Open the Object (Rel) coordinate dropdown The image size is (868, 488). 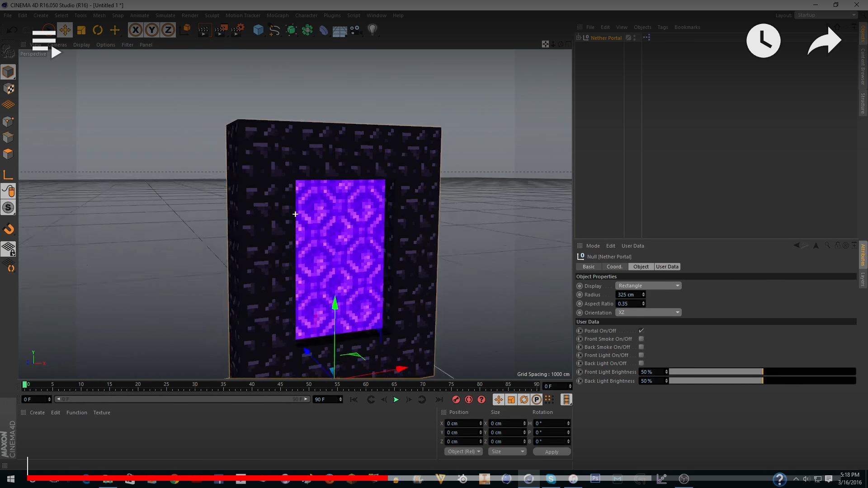[463, 451]
